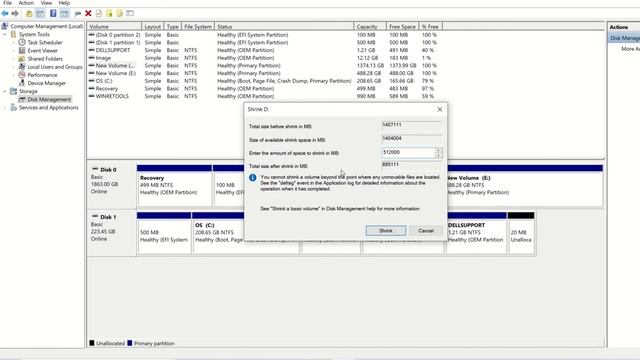Toggle the Show/Hide Action Pane icon
The width and height of the screenshot is (640, 360).
[64, 13]
